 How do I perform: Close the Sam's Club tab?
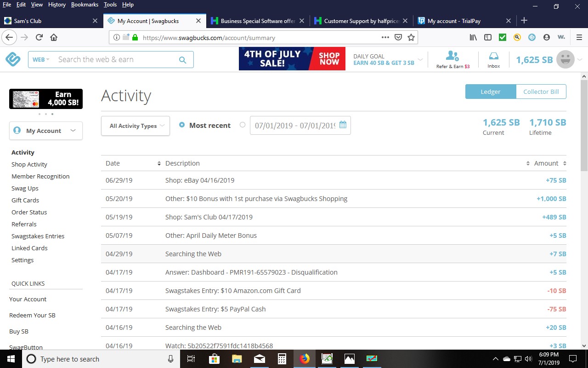pos(95,21)
